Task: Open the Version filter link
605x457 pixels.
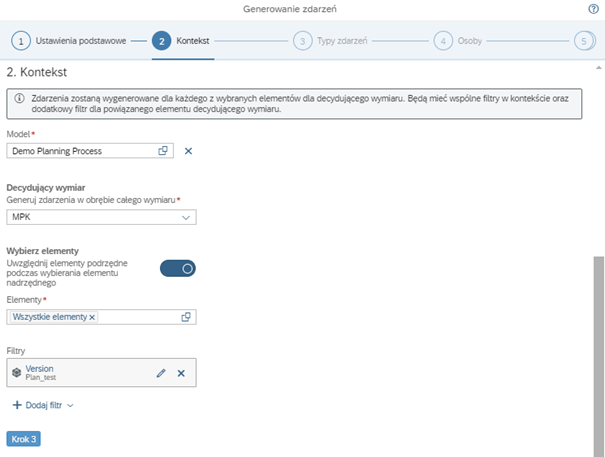Action: [x=39, y=368]
